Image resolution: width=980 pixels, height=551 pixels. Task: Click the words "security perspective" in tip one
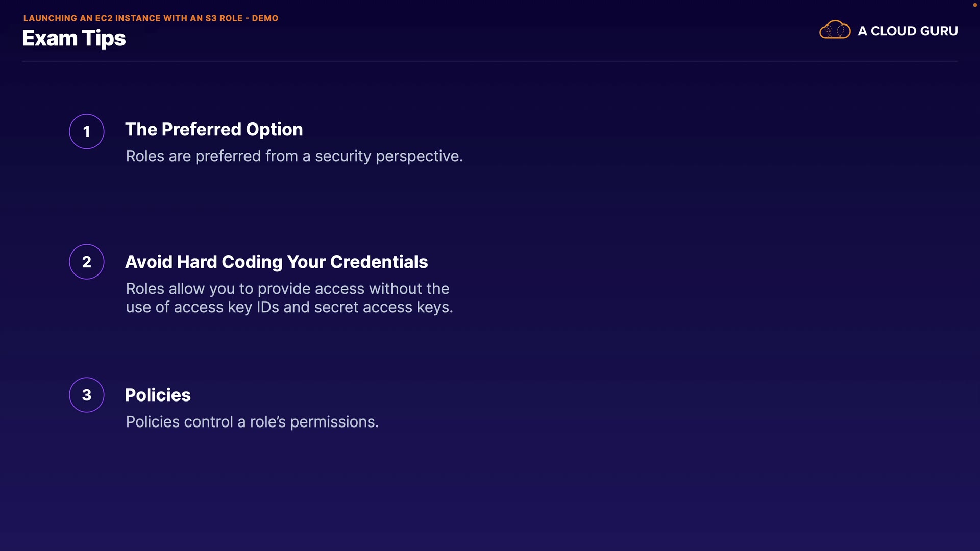tap(388, 156)
